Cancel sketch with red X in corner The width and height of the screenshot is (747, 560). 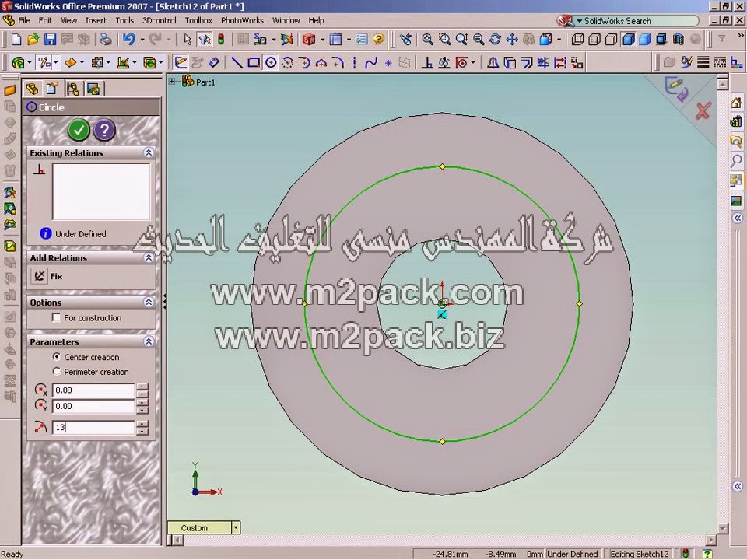pyautogui.click(x=703, y=111)
